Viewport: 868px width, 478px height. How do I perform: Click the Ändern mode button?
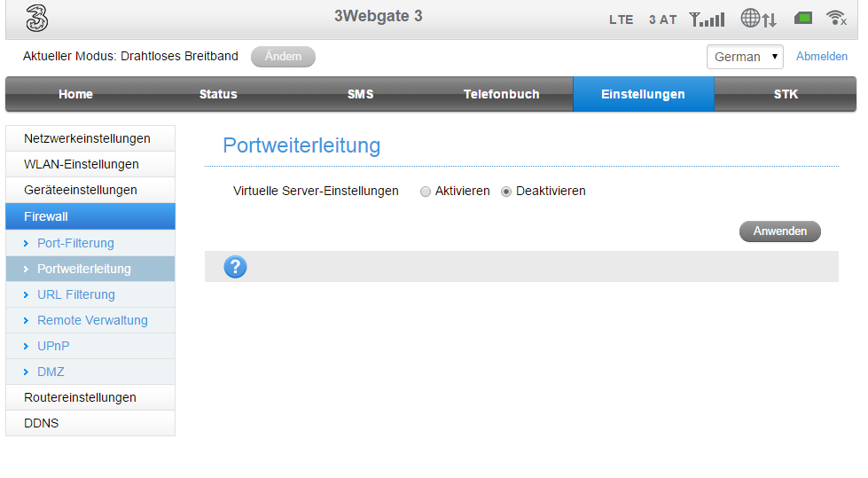click(x=283, y=57)
